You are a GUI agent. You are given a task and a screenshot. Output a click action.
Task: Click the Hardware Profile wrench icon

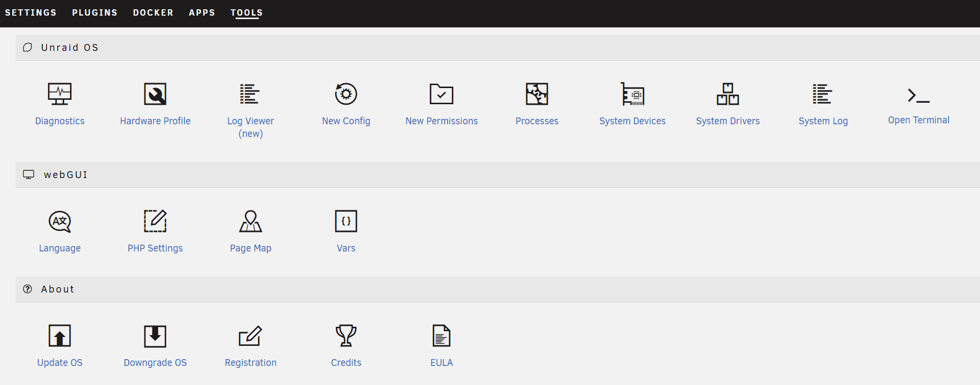coord(155,94)
